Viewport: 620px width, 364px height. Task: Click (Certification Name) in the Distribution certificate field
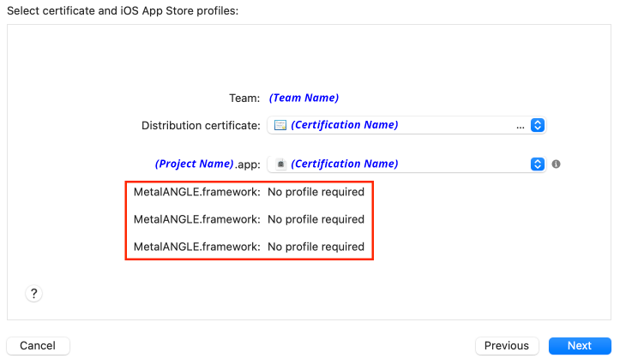pyautogui.click(x=345, y=125)
